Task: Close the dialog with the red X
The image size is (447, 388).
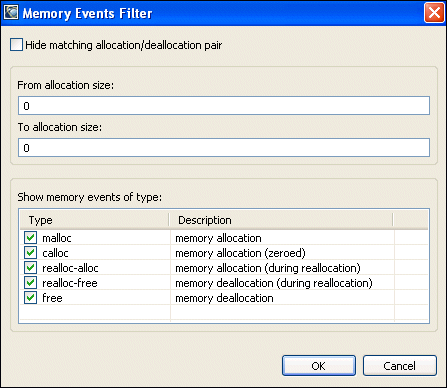Action: point(434,13)
